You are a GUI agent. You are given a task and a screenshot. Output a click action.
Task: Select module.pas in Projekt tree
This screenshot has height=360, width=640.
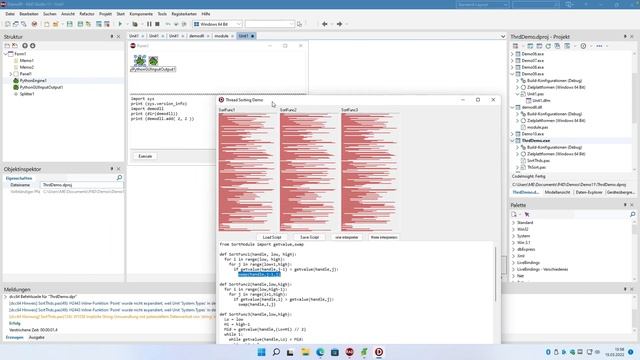click(x=537, y=127)
